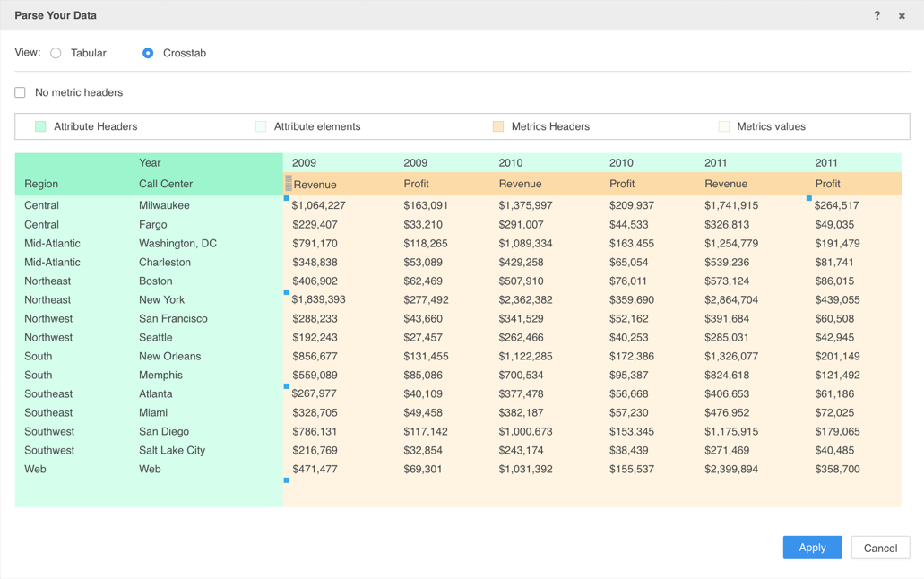The width and height of the screenshot is (924, 579).
Task: Select the Milwaukee call center cell
Action: pyautogui.click(x=164, y=205)
